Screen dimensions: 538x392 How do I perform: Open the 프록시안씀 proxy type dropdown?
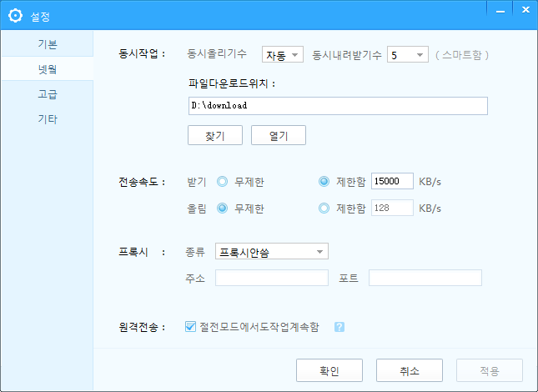point(272,251)
